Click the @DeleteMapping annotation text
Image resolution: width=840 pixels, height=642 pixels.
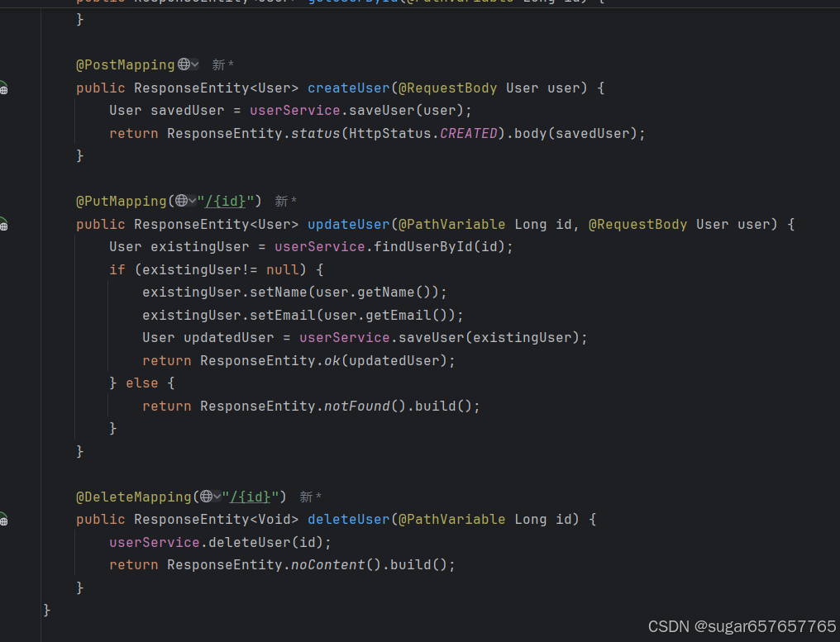134,497
